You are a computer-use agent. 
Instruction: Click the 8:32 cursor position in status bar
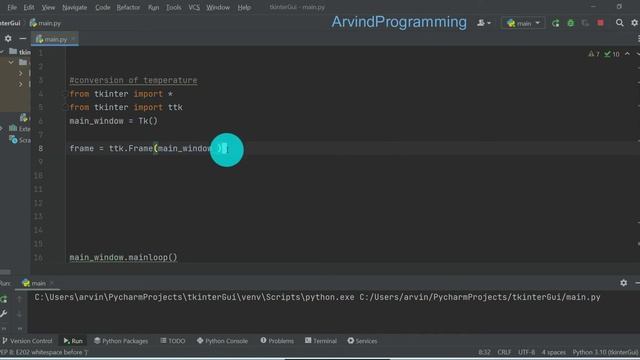[x=484, y=352]
